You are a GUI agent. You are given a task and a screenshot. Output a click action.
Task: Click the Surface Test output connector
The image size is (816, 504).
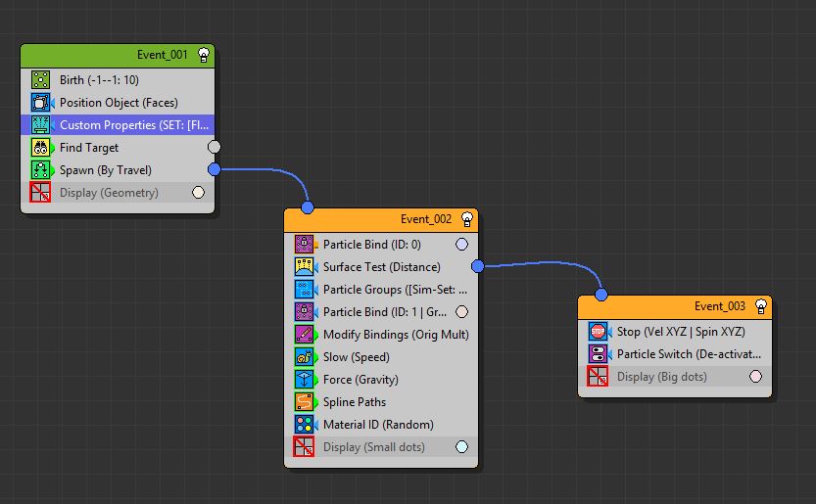point(478,266)
